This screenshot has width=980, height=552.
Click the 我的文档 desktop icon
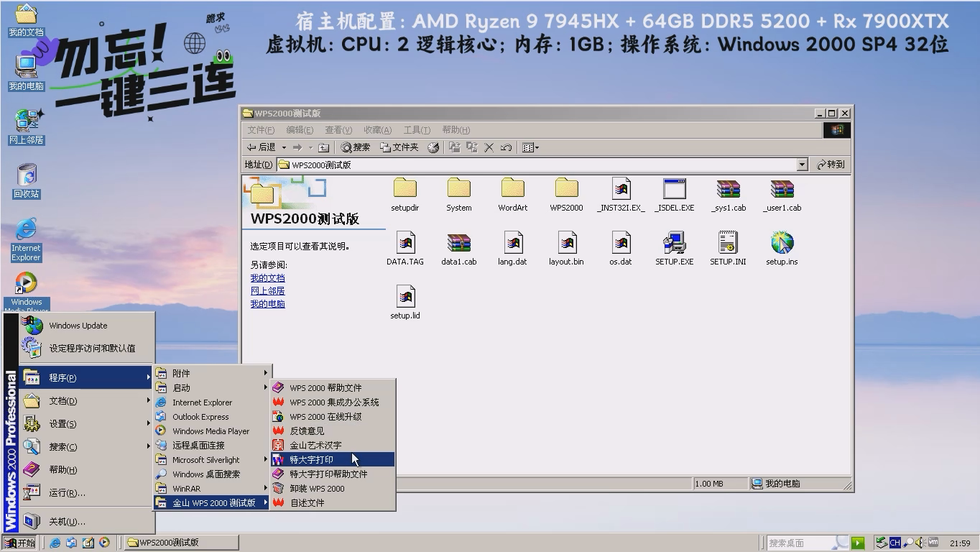26,20
